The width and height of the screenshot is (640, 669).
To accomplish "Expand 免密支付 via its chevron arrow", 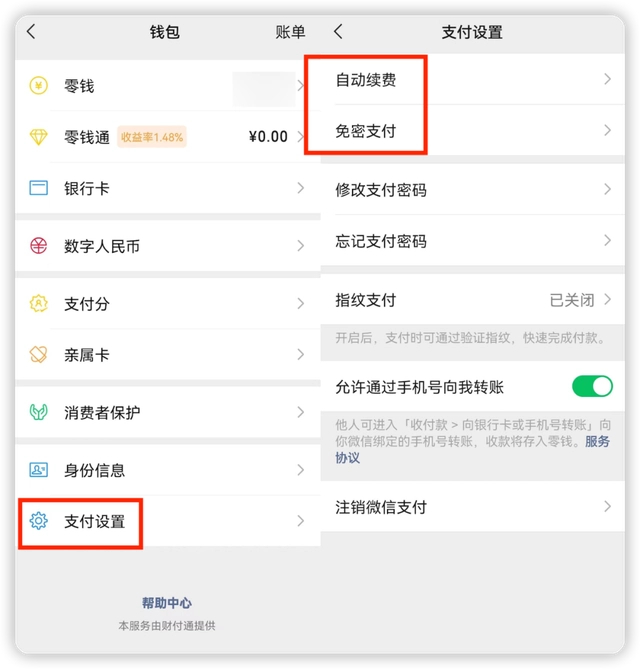I will [607, 131].
